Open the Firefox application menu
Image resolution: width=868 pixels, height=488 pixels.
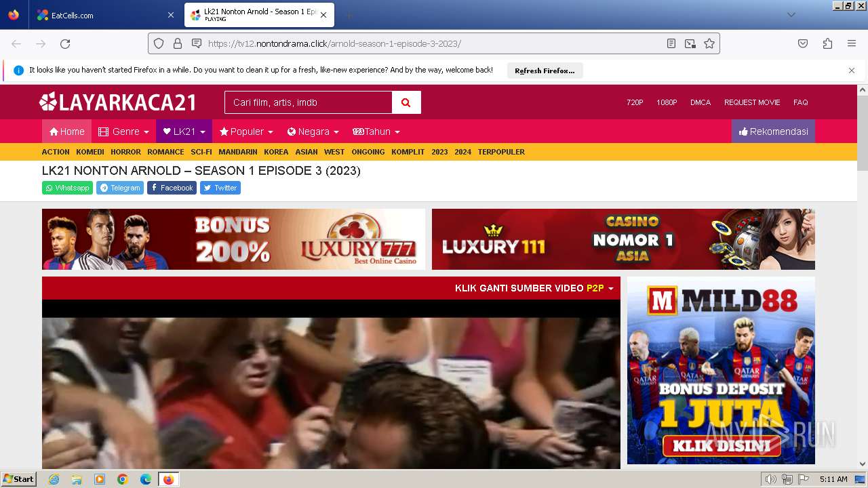point(852,43)
